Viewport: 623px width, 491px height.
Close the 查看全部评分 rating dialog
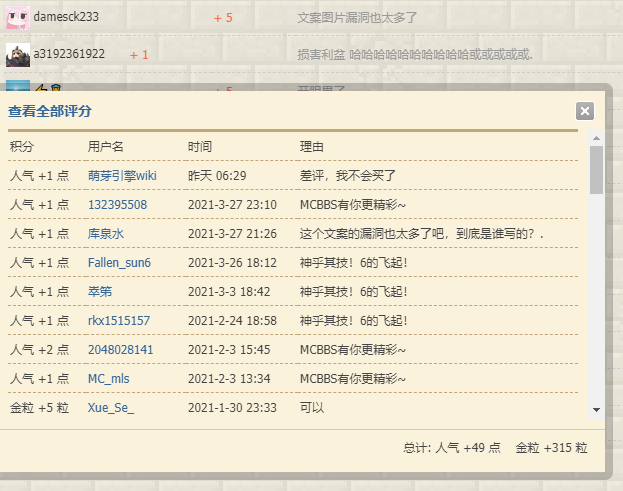[x=585, y=111]
